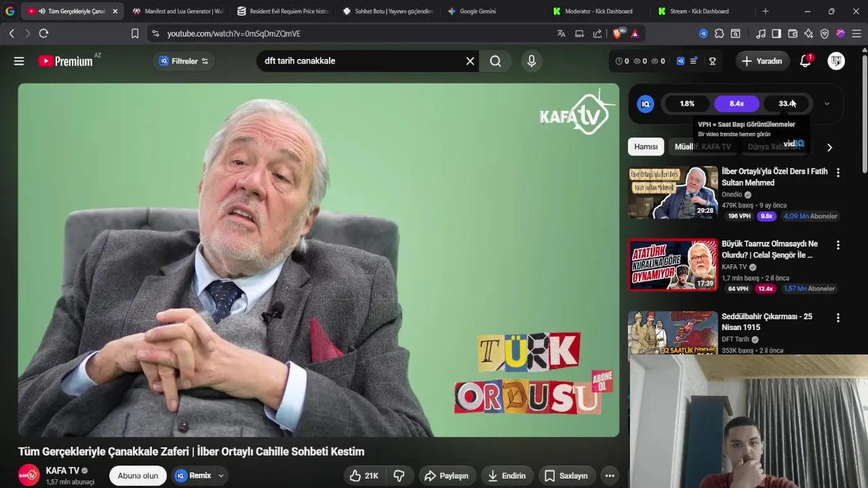Image resolution: width=868 pixels, height=488 pixels.
Task: Open options menu for Seddülbahir Çıkarması video
Action: pyautogui.click(x=838, y=317)
